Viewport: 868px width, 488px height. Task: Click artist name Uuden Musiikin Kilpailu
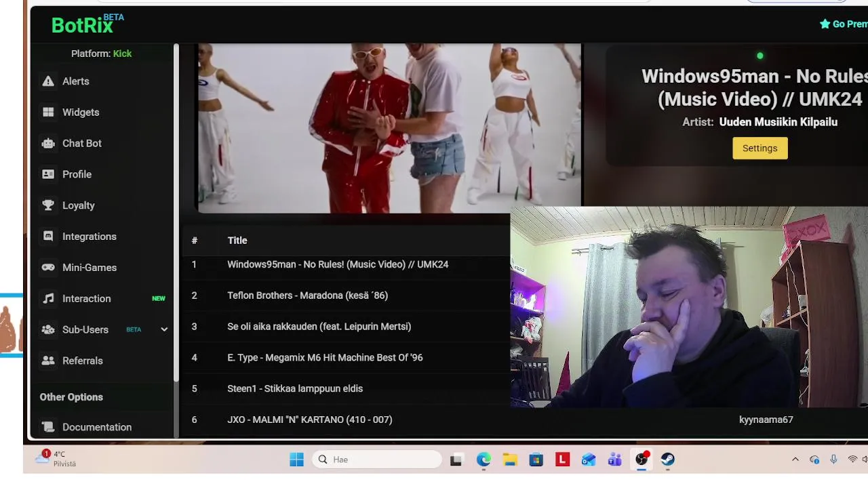coord(778,123)
